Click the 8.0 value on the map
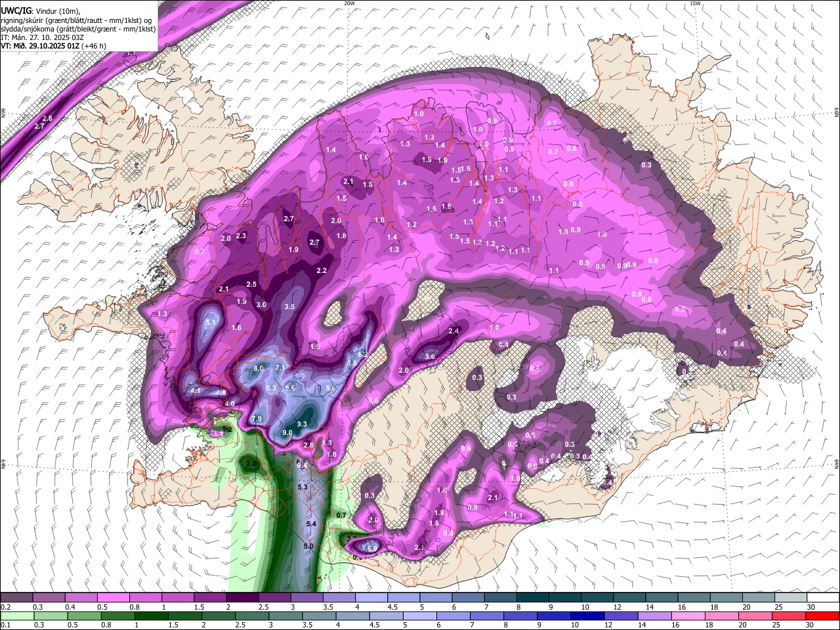This screenshot has width=840, height=630. click(x=259, y=369)
